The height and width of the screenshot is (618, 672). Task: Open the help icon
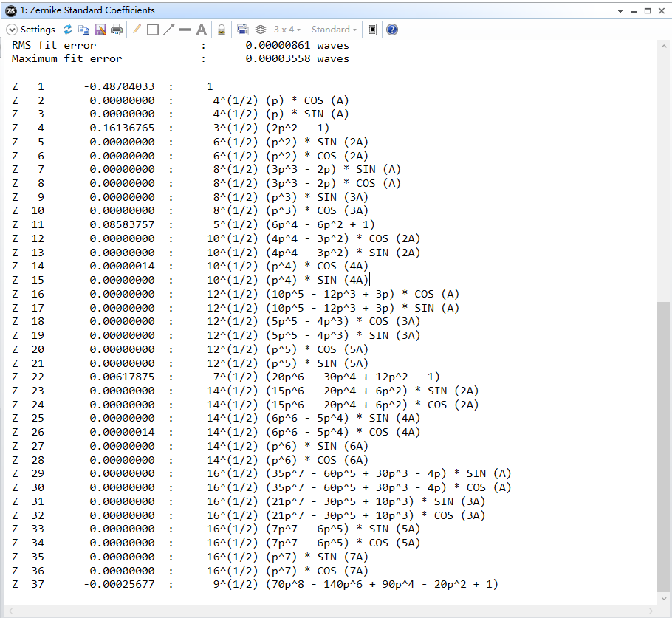click(391, 30)
